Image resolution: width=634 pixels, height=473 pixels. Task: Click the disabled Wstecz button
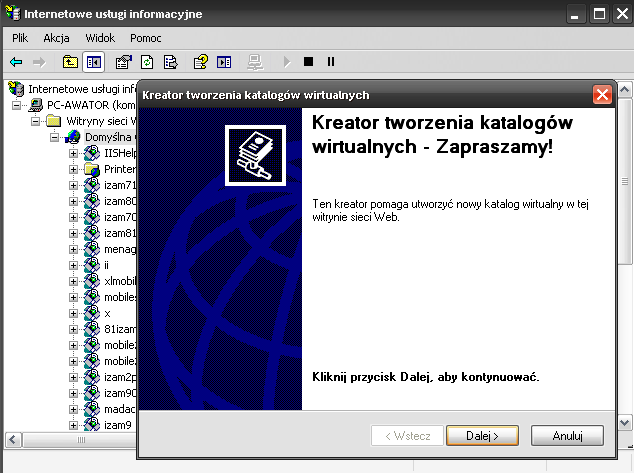pos(407,436)
